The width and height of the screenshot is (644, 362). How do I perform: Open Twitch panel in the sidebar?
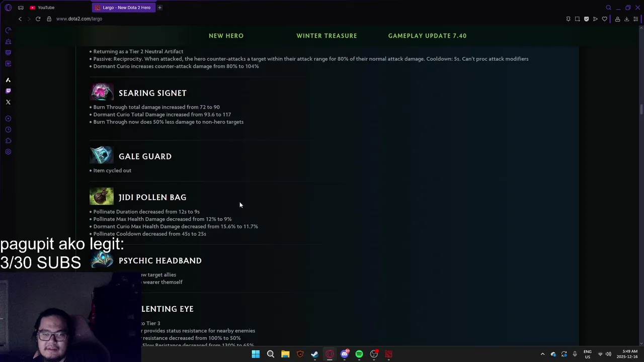(8, 91)
